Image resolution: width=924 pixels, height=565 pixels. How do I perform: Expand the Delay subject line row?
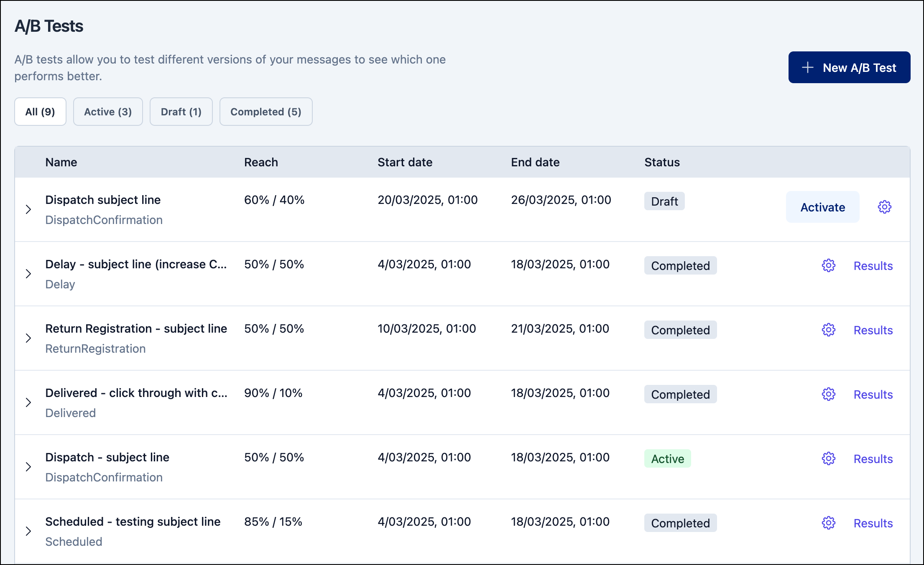(28, 274)
